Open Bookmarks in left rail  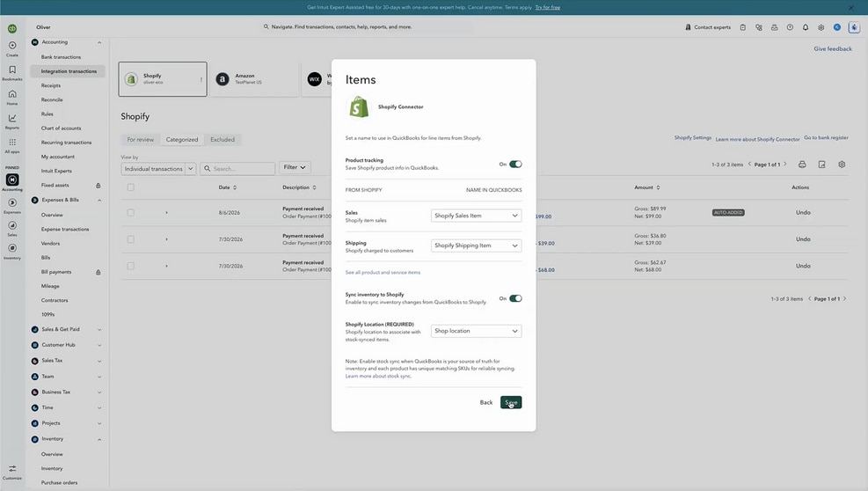pyautogui.click(x=12, y=70)
